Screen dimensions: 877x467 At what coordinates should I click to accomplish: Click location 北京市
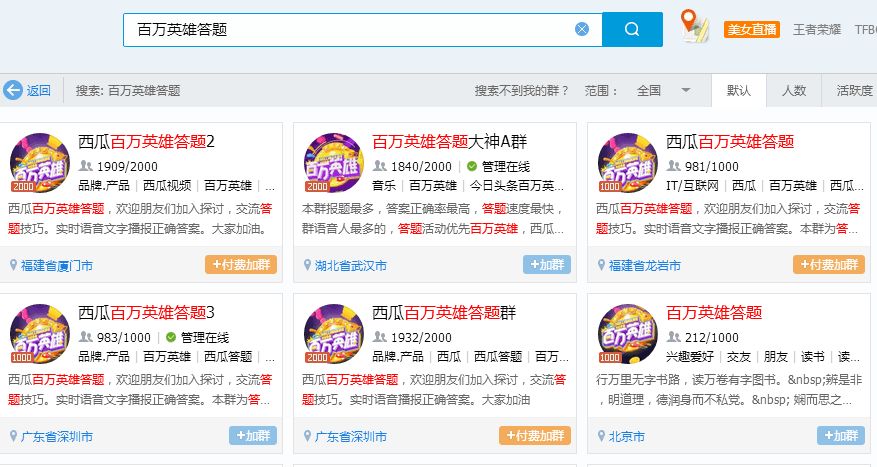click(626, 437)
